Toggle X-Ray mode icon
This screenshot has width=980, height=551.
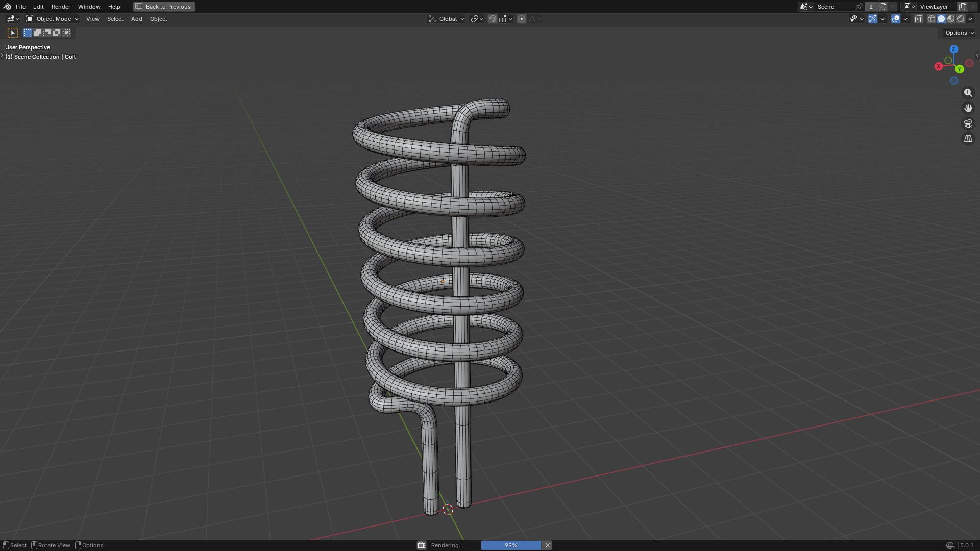pos(918,19)
